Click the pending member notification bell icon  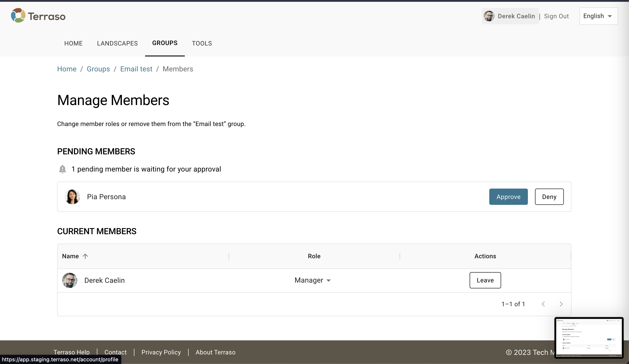62,169
